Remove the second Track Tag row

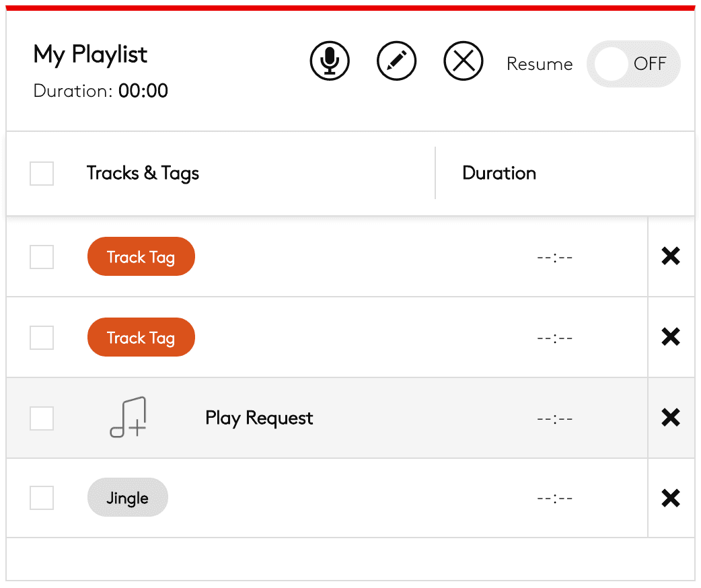[671, 337]
